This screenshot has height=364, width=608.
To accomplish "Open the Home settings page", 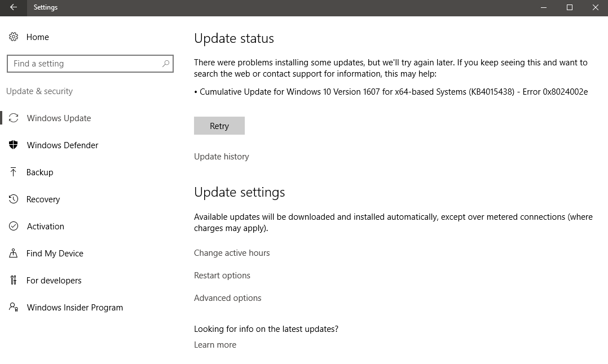I will [38, 37].
